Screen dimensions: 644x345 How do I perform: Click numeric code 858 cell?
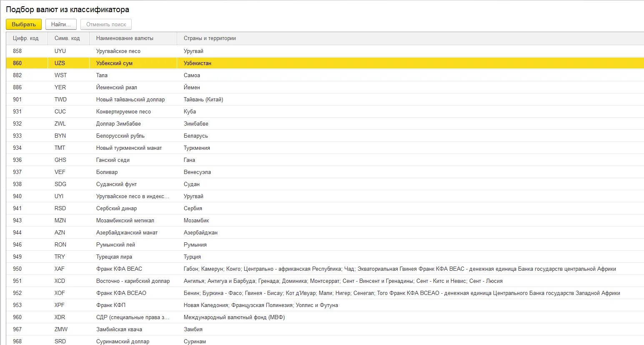[27, 51]
